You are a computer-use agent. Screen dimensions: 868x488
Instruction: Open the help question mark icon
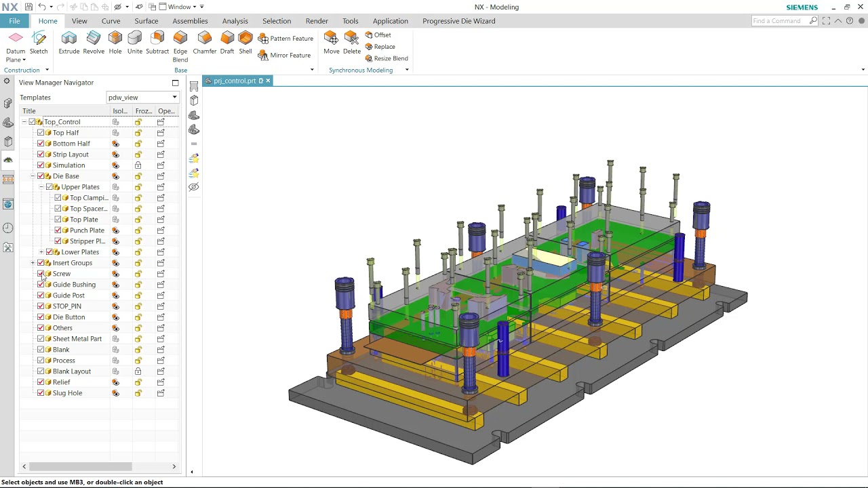(850, 21)
